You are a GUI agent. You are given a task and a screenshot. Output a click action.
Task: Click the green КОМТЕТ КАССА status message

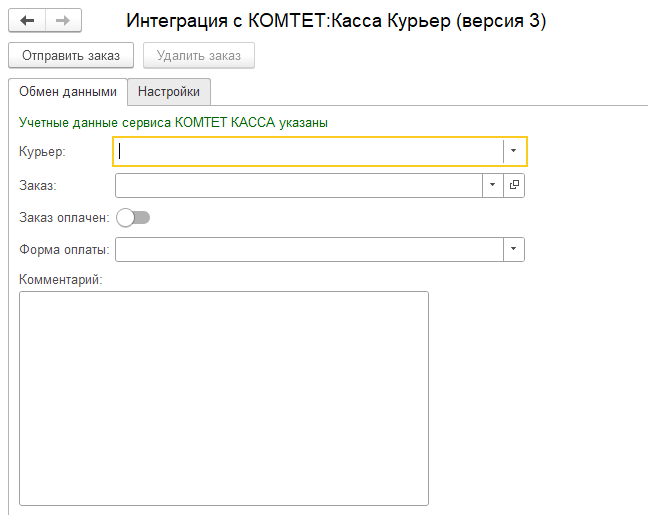[174, 122]
